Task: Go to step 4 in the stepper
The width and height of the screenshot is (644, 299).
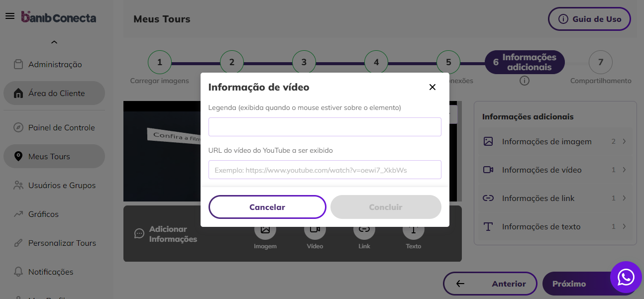Action: click(x=376, y=62)
